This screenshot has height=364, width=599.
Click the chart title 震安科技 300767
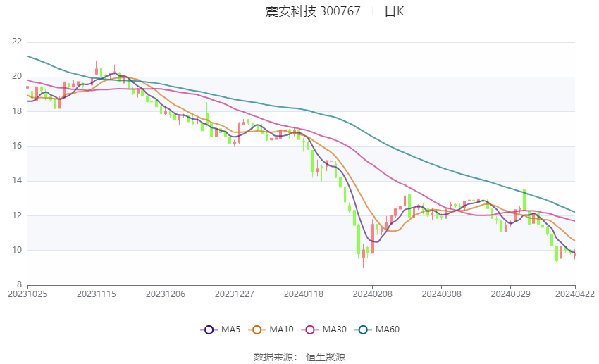(x=313, y=11)
